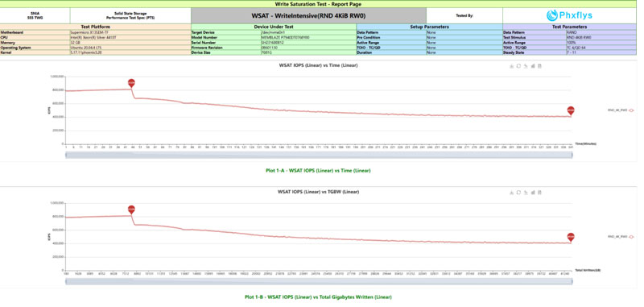Switch the IOPS vs TGBW chart to line view
The height and width of the screenshot is (307, 644).
click(x=526, y=193)
